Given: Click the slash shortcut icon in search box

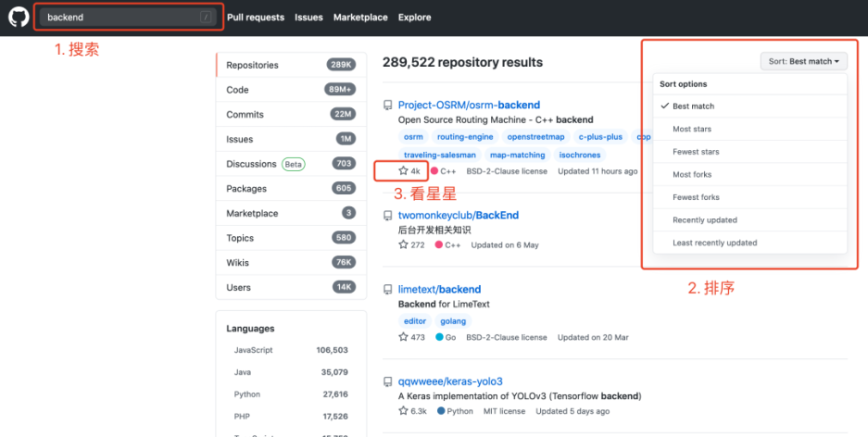Looking at the screenshot, I should coord(206,18).
